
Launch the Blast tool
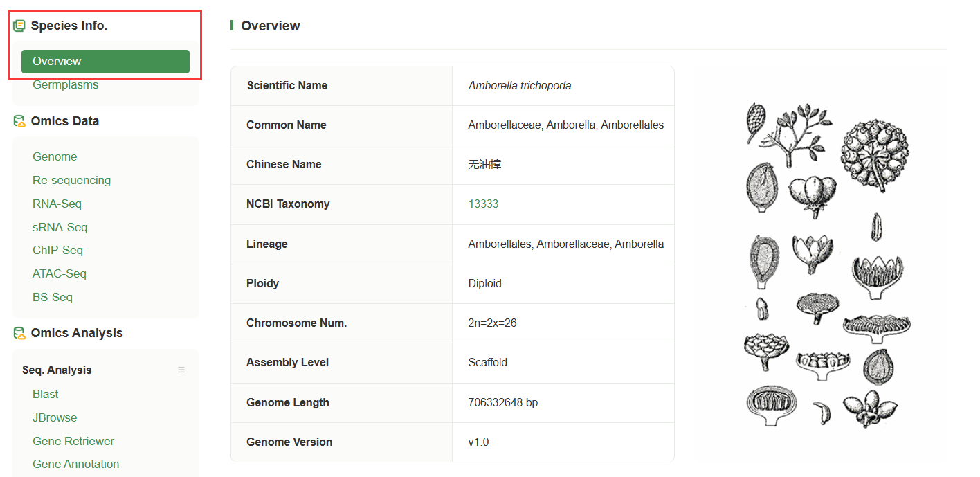click(46, 394)
